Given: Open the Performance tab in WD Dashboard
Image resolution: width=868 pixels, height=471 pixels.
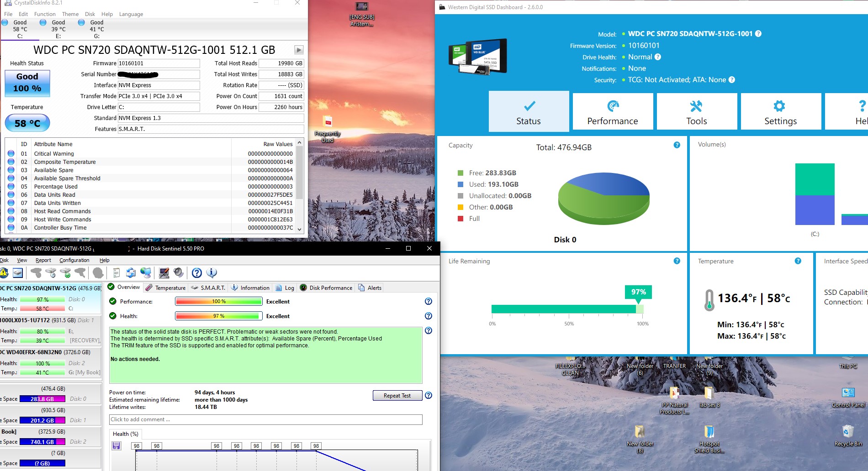Looking at the screenshot, I should pos(613,111).
